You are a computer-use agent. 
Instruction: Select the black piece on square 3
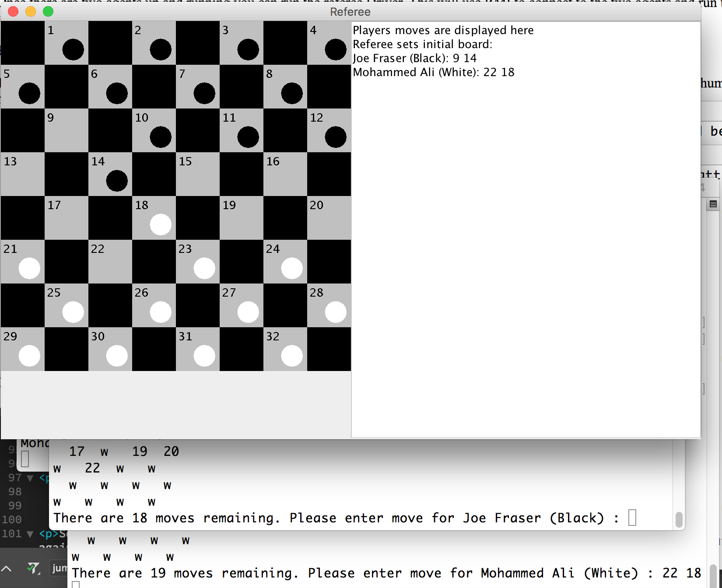point(248,49)
